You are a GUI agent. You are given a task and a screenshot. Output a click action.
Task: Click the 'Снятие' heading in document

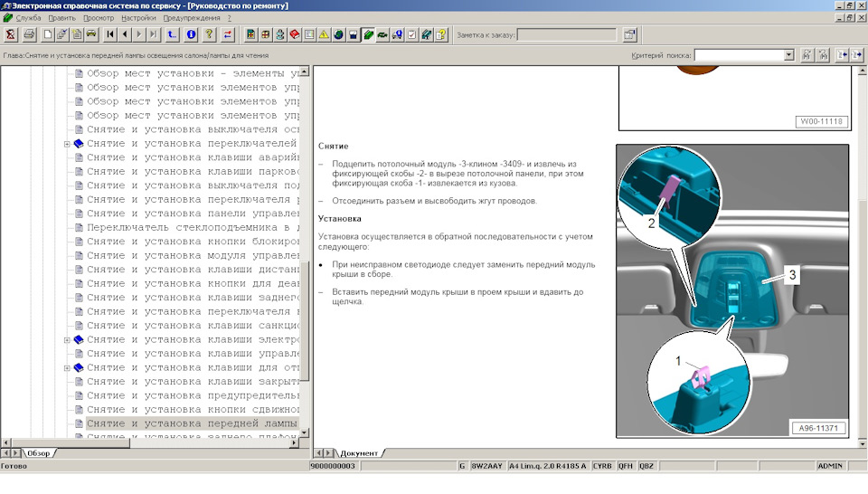coord(334,147)
